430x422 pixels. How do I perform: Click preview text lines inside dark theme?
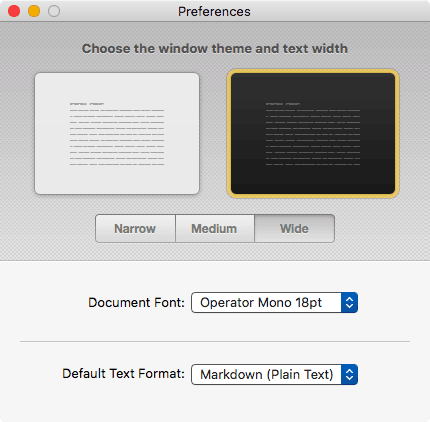tap(313, 134)
